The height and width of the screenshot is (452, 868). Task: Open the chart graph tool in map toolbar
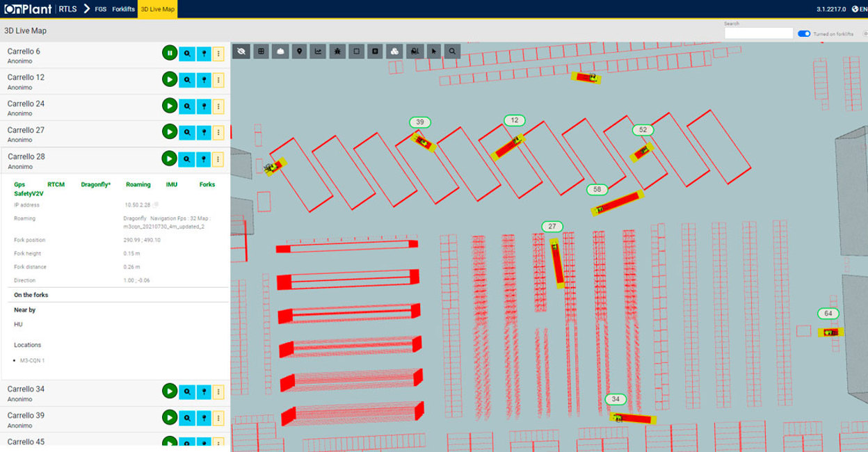coord(319,51)
